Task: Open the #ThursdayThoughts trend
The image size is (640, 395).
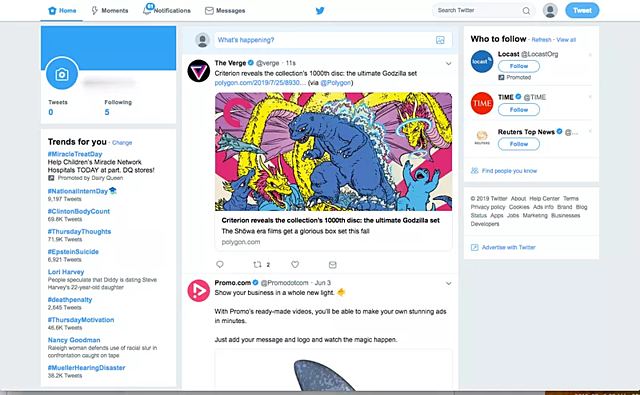Action: click(x=79, y=231)
